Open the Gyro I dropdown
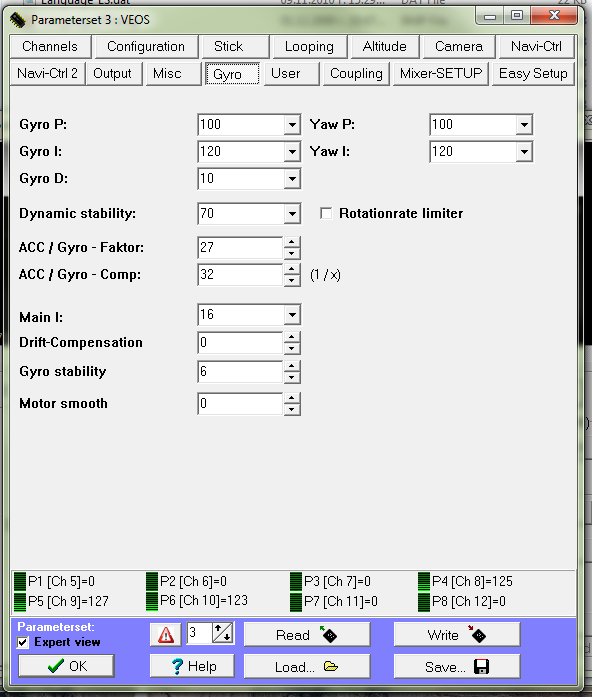592x697 pixels. pos(292,152)
